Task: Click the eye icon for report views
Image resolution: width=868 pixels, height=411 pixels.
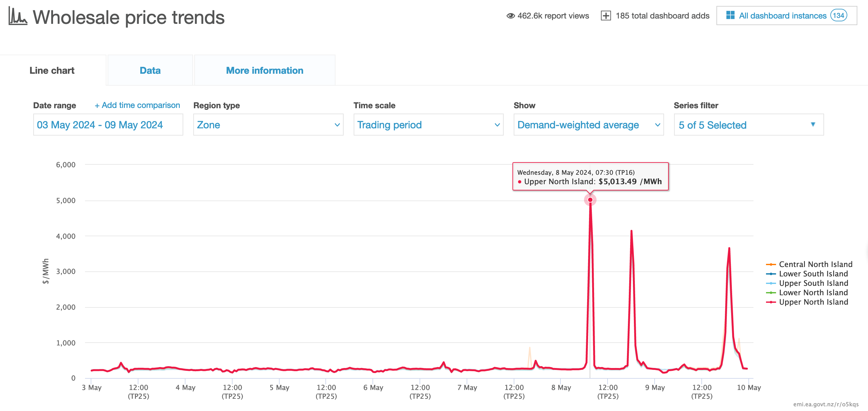Action: click(511, 16)
